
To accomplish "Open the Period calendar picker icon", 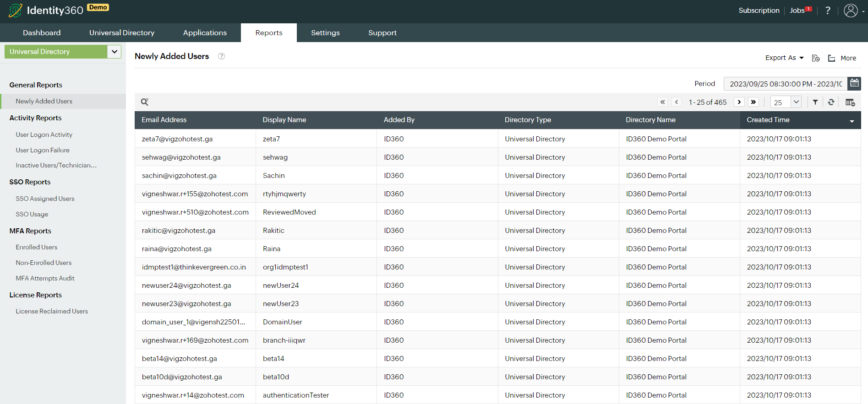I will tap(854, 83).
